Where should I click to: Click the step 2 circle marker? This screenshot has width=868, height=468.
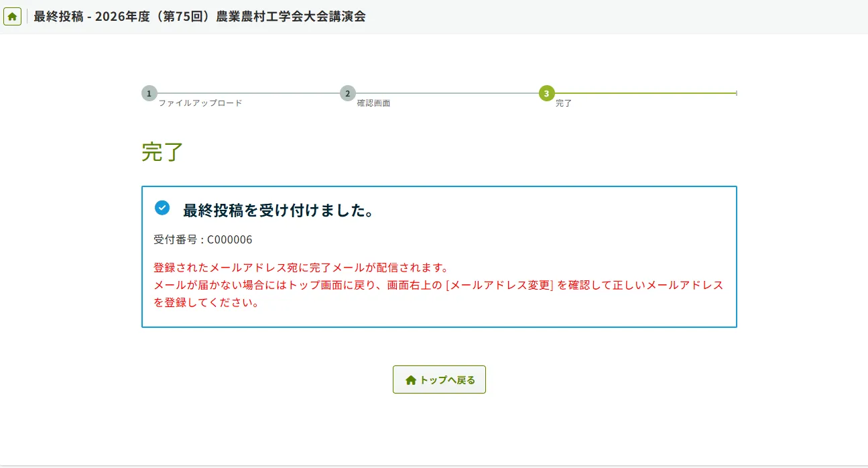point(347,93)
